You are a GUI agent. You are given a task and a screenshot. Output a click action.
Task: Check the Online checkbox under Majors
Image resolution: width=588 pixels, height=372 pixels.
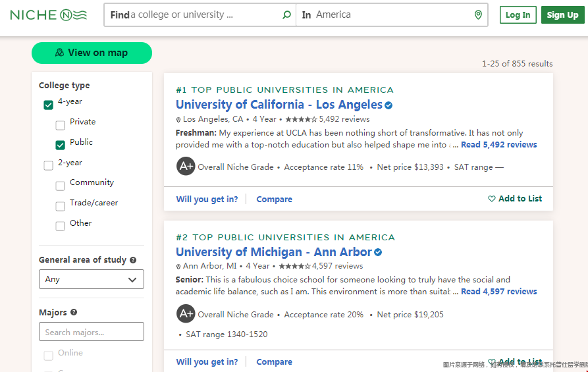point(48,356)
